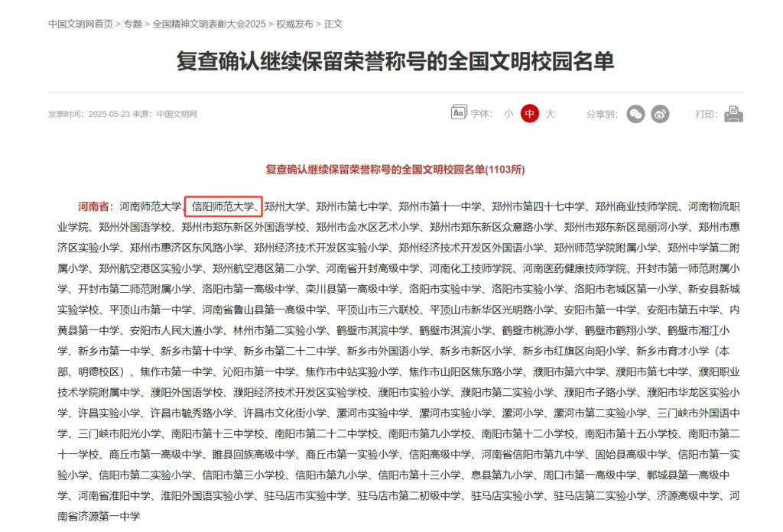Click the 分享到 share label
The width and height of the screenshot is (783, 532).
[x=603, y=115]
